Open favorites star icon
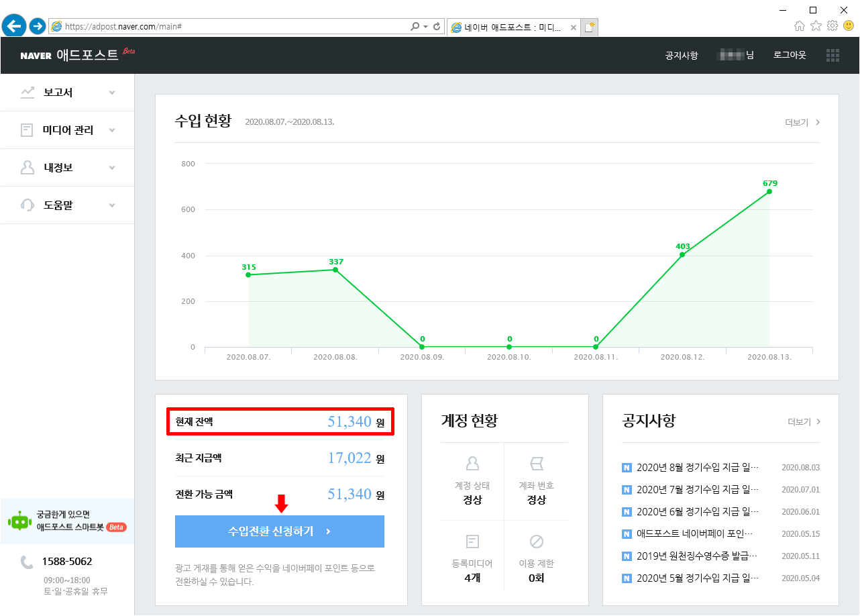860x616 pixels. [x=816, y=26]
